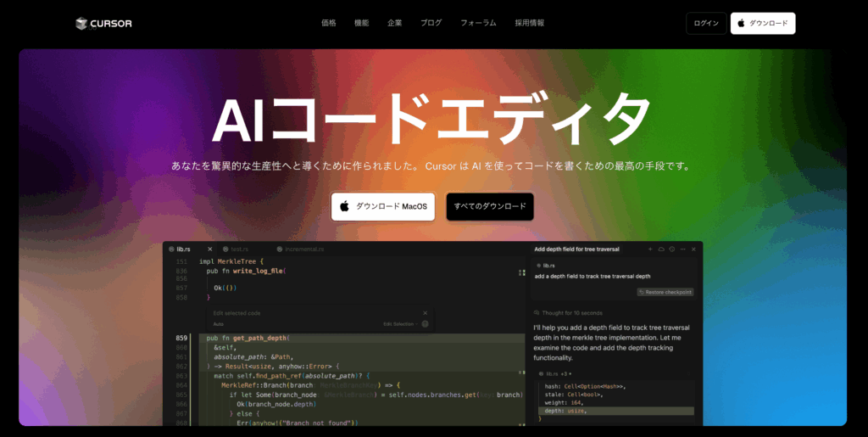Open the chat panel more options menu
This screenshot has width=868, height=437.
click(682, 249)
